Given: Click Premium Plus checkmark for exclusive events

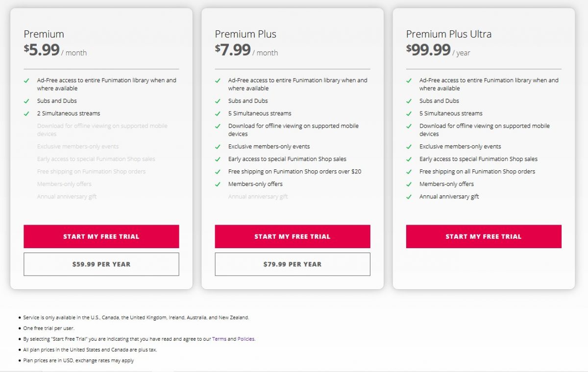Looking at the screenshot, I should pos(218,147).
